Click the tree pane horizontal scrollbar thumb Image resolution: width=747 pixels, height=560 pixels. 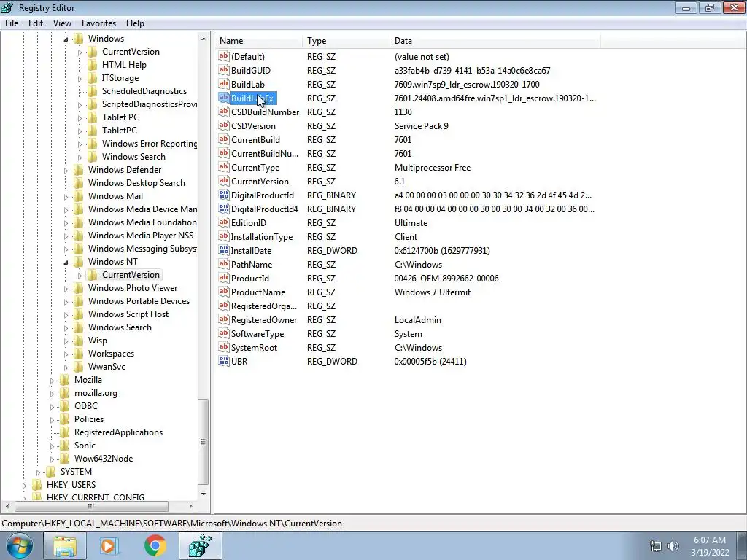point(91,506)
